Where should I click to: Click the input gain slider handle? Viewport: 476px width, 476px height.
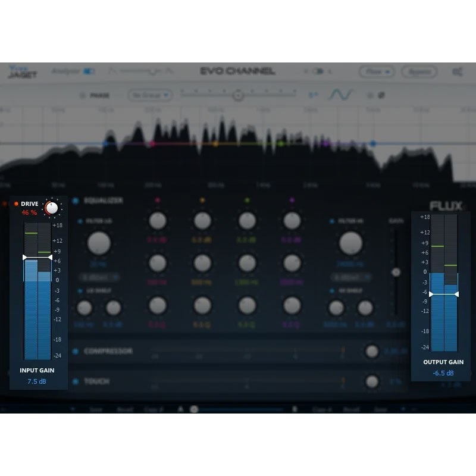(37, 258)
